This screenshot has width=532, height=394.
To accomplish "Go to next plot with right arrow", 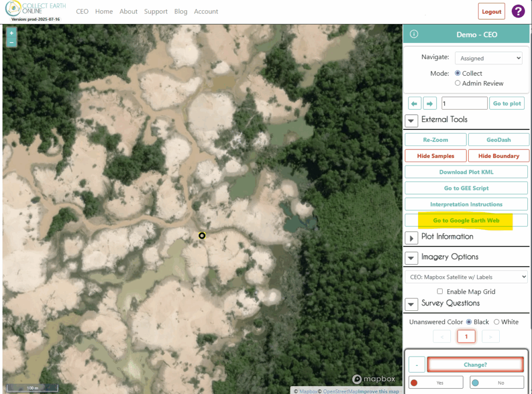I will point(430,103).
